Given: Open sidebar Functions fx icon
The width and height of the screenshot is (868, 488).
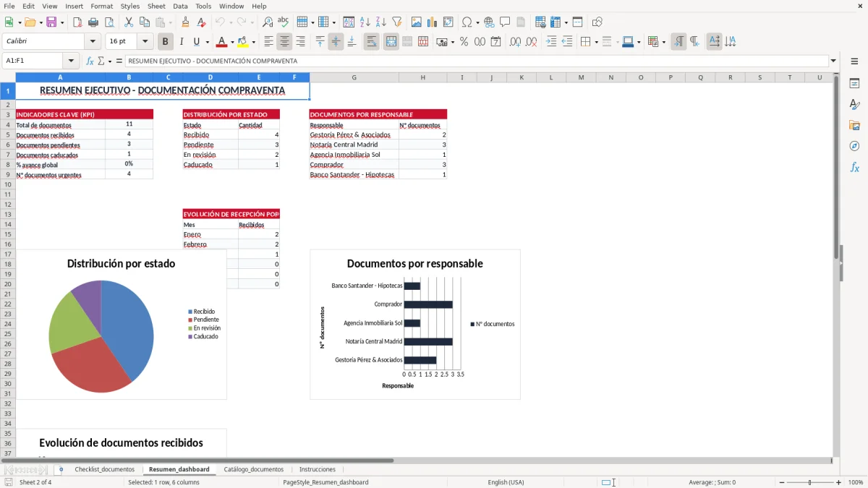Looking at the screenshot, I should (854, 167).
